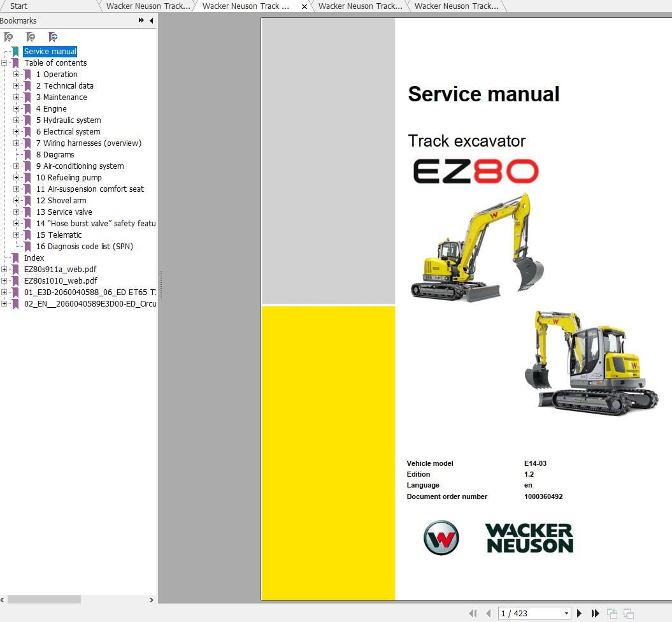Expand the EZ80s911a_web.pdf bookmark
672x622 pixels.
pyautogui.click(x=4, y=269)
